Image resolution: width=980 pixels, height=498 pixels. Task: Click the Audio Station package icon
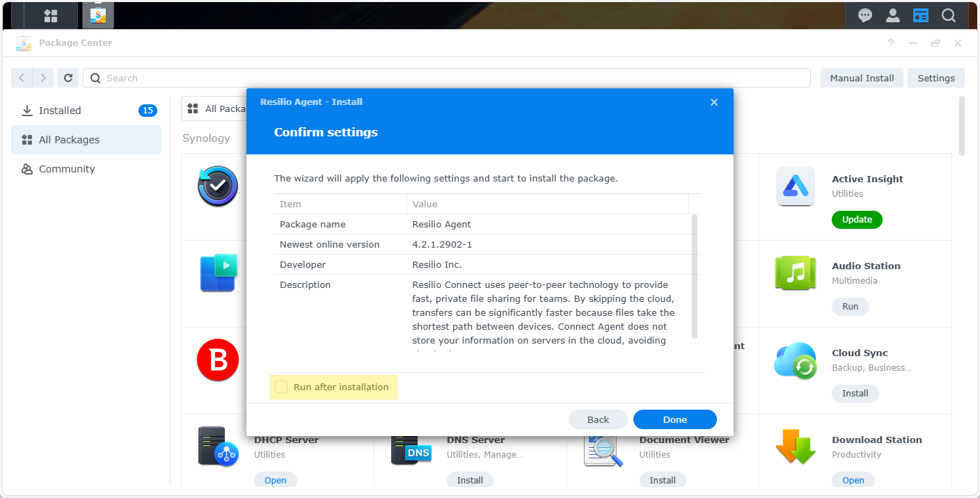795,273
